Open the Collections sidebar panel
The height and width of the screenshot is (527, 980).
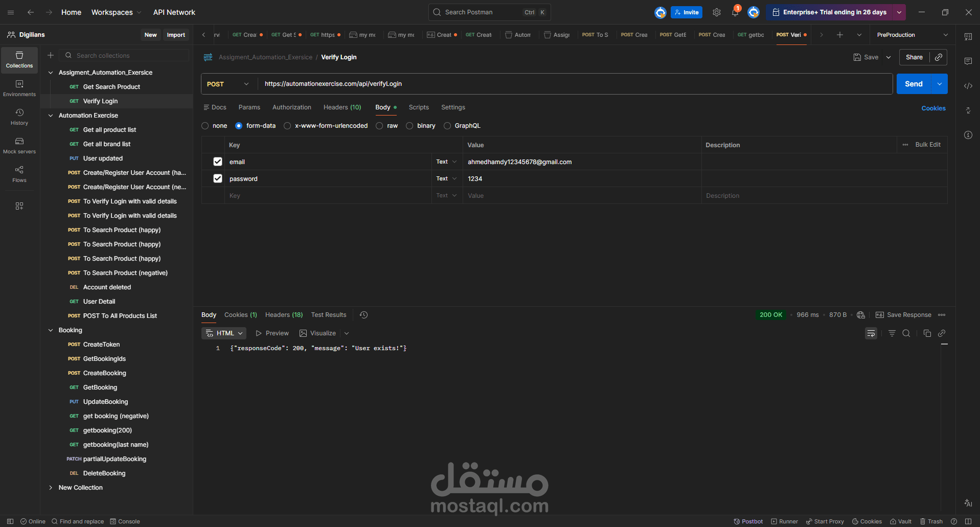[19, 60]
